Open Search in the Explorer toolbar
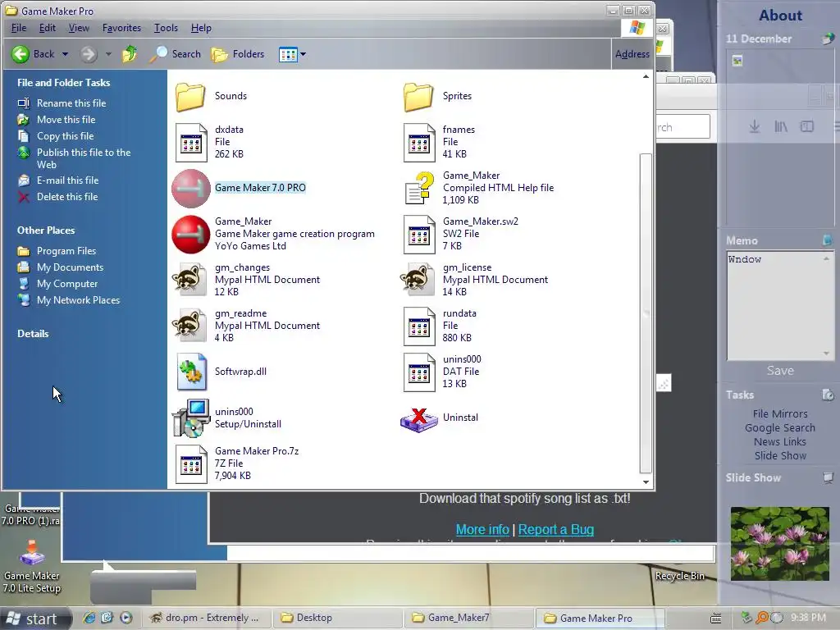Viewport: 840px width, 630px height. (x=176, y=54)
